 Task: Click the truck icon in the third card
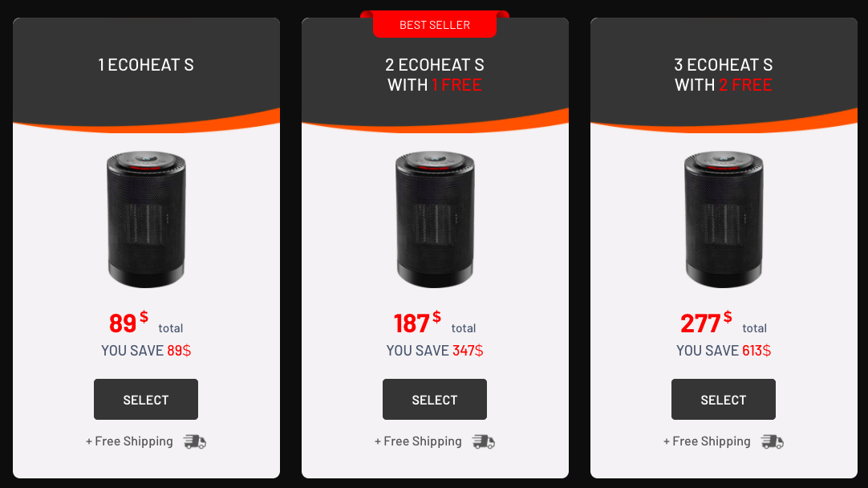[x=773, y=441]
